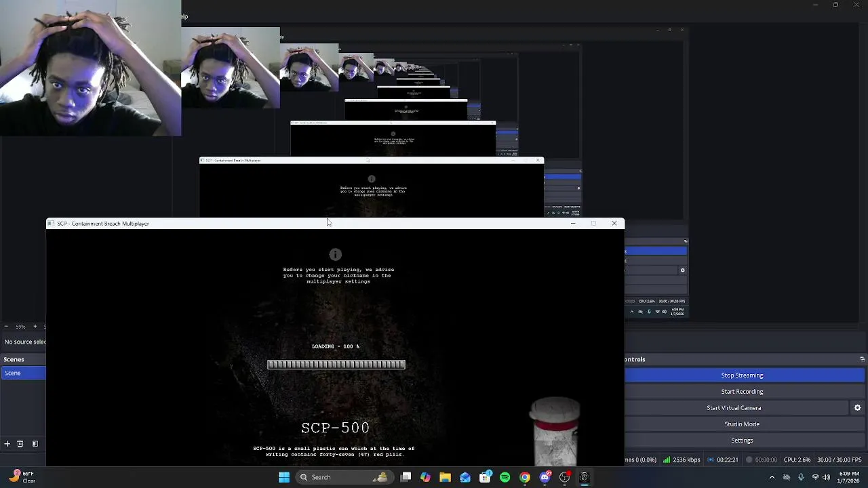Image resolution: width=868 pixels, height=488 pixels.
Task: Click the SCP-500 description text
Action: tap(334, 451)
